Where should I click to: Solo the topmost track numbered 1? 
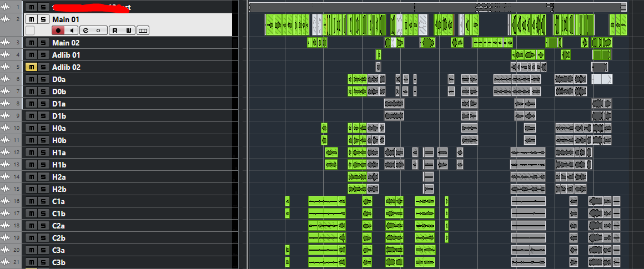tap(43, 7)
